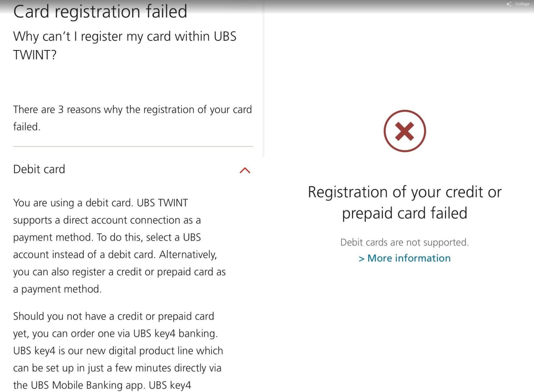Collapse the Debit card section chevron
Viewport: 534px width, 392px height.
pos(245,170)
